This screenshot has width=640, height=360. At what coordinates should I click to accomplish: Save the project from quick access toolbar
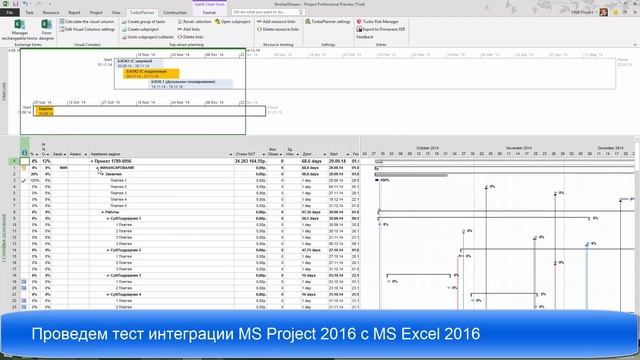(15, 4)
